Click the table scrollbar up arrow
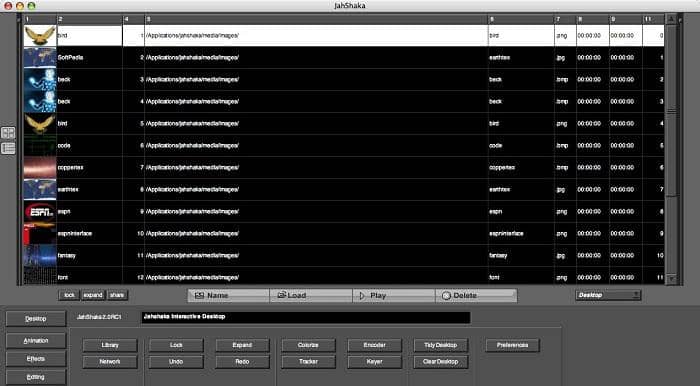 pyautogui.click(x=671, y=19)
